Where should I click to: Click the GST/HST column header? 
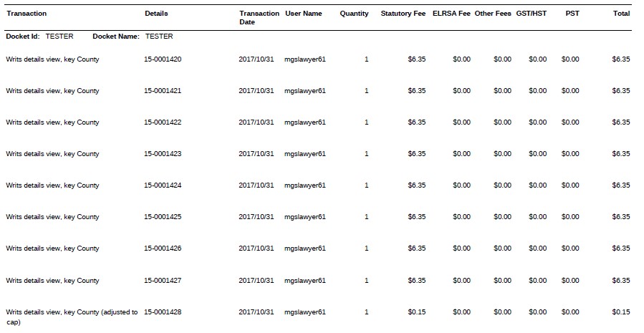coord(532,14)
